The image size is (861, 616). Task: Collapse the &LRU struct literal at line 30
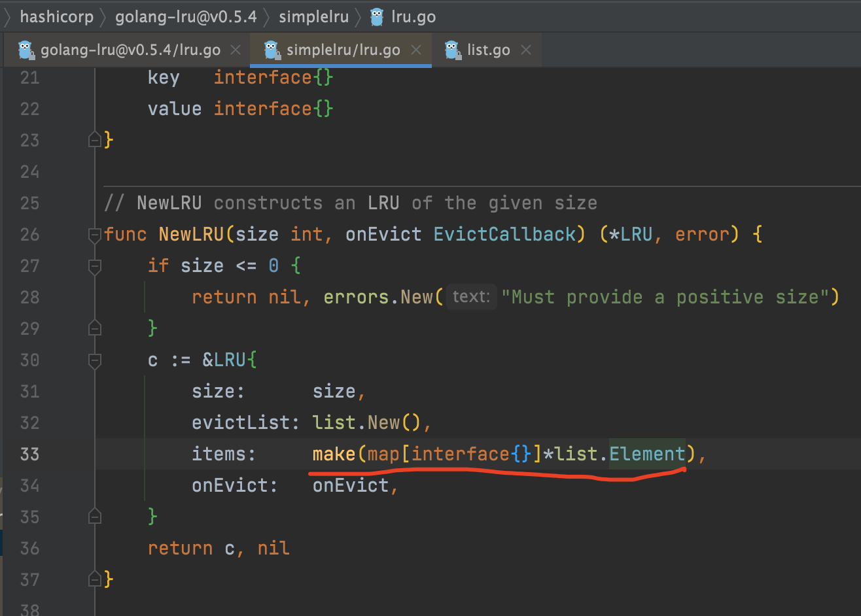pos(95,360)
